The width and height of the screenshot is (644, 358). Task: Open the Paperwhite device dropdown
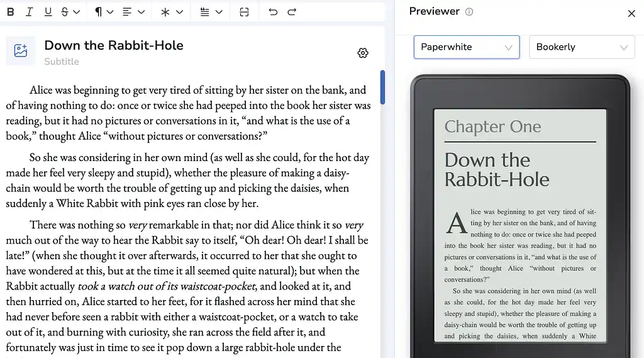click(467, 47)
